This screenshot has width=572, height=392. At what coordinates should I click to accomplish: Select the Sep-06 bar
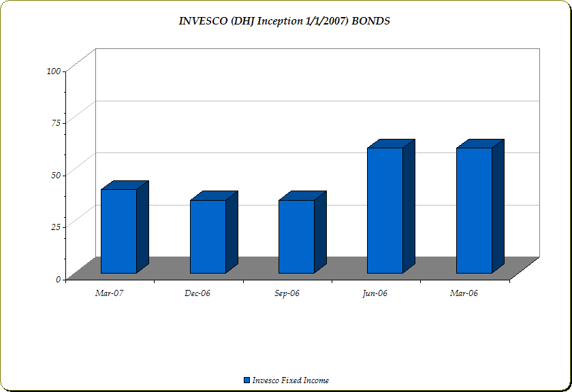(302, 232)
